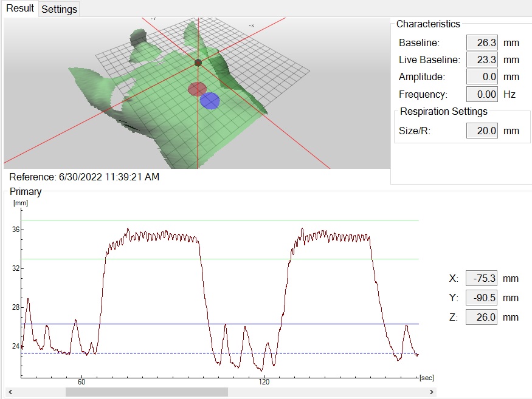
Task: Click the lower green threshold line in chart
Action: (243, 259)
